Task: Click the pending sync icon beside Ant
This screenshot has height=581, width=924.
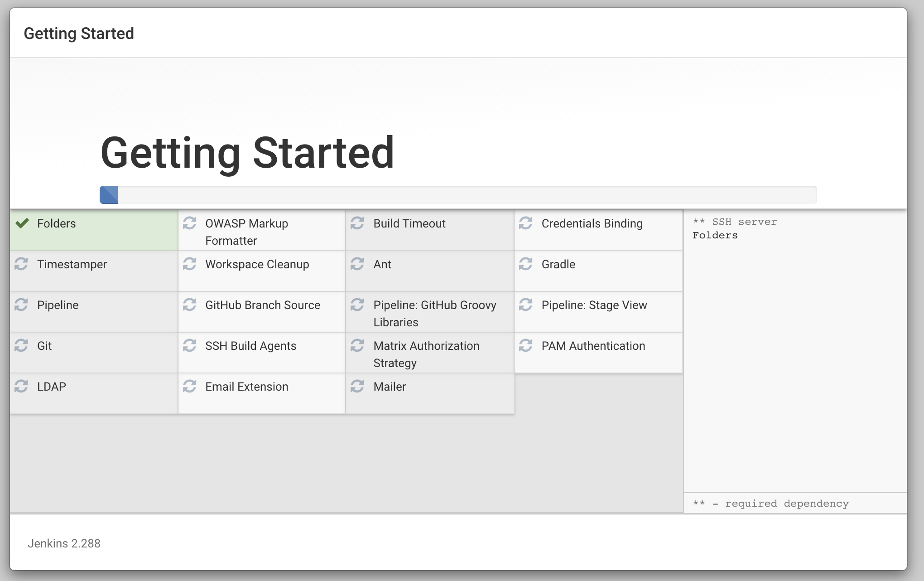Action: pyautogui.click(x=357, y=264)
